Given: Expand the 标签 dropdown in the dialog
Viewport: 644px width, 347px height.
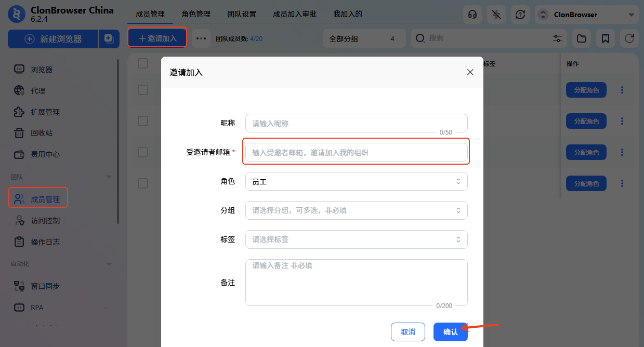Looking at the screenshot, I should pyautogui.click(x=356, y=239).
